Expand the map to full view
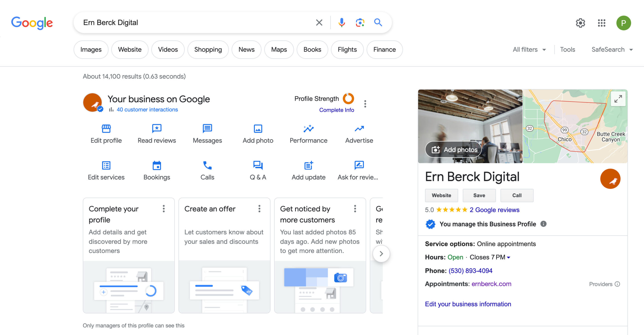This screenshot has height=335, width=644. [x=618, y=99]
